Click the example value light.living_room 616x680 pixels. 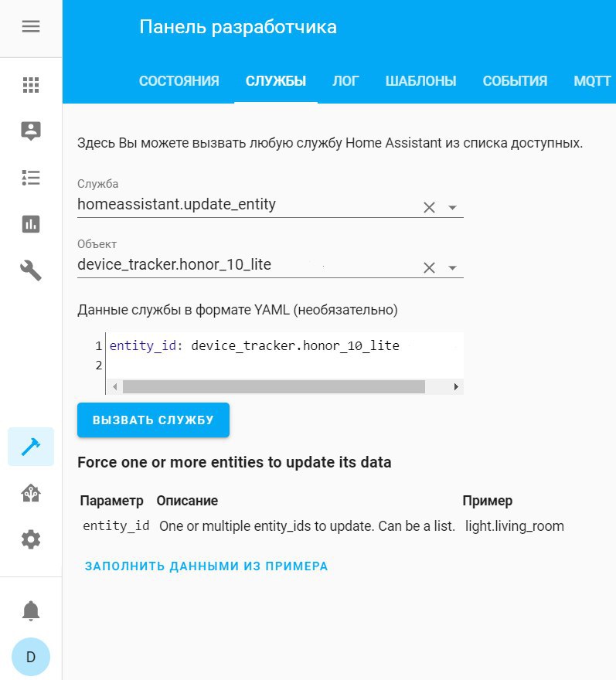[515, 526]
